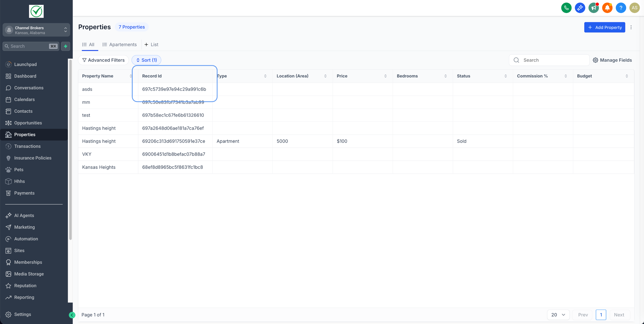Toggle sort on Property Name column

[x=131, y=76]
